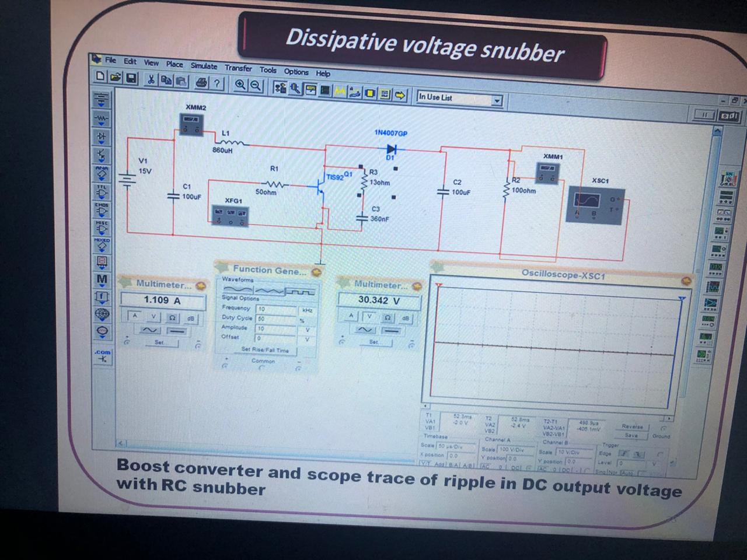747x560 pixels.
Task: Click the oscilloscope blue T2 cursor marker
Action: coord(682,299)
